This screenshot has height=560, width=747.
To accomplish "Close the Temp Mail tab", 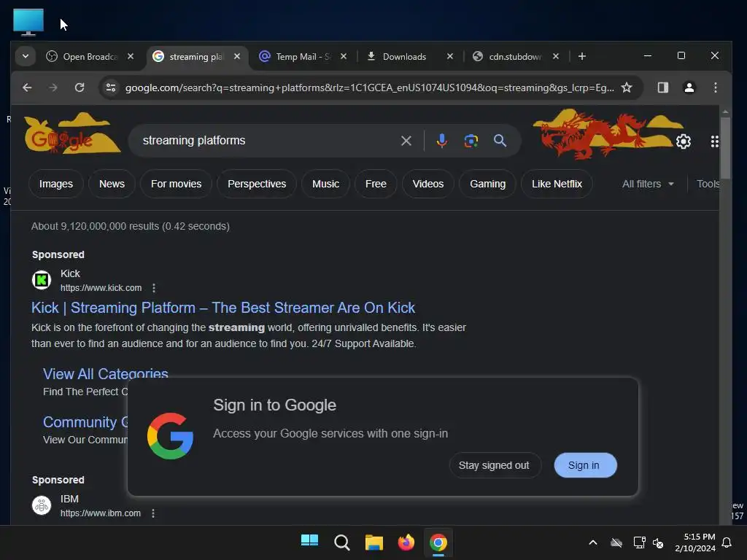I will pyautogui.click(x=344, y=56).
